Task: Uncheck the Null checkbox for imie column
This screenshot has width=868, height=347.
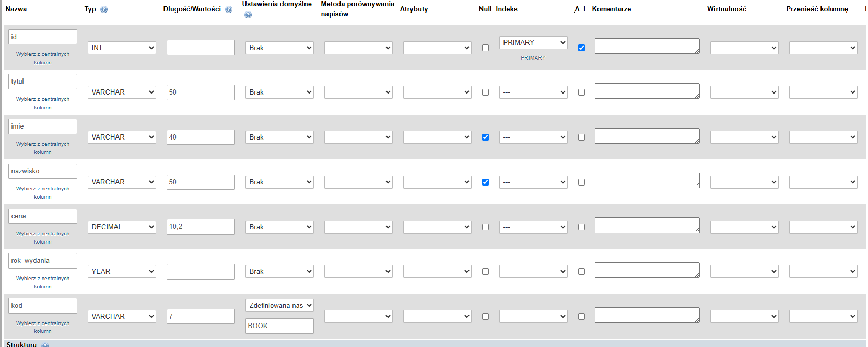Action: (485, 137)
